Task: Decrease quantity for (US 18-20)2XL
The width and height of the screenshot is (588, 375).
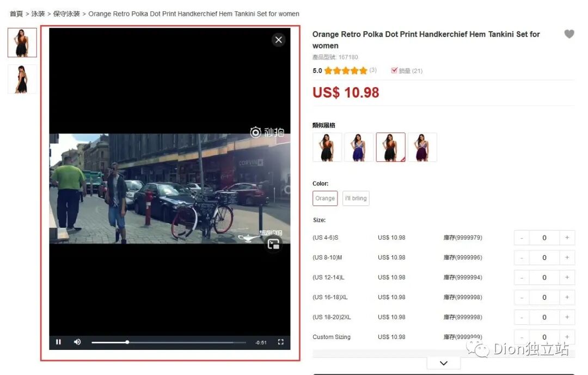Action: coord(522,317)
